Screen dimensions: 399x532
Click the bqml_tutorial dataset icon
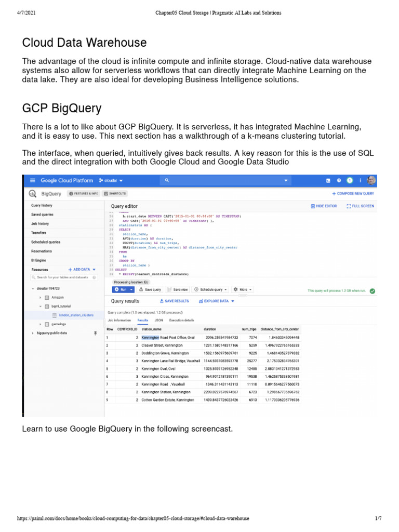(47, 307)
